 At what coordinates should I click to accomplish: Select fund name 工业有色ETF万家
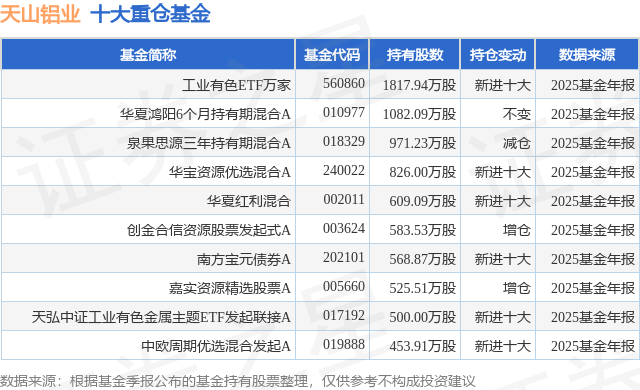[x=236, y=85]
